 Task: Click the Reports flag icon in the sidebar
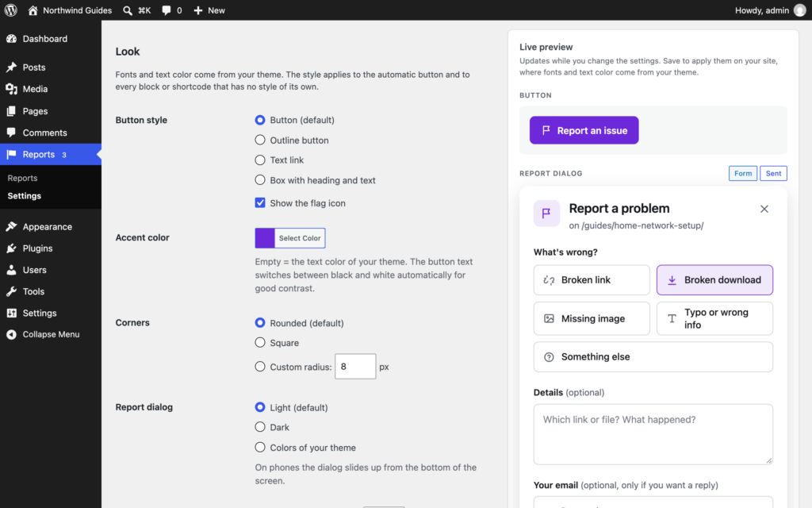click(x=11, y=155)
